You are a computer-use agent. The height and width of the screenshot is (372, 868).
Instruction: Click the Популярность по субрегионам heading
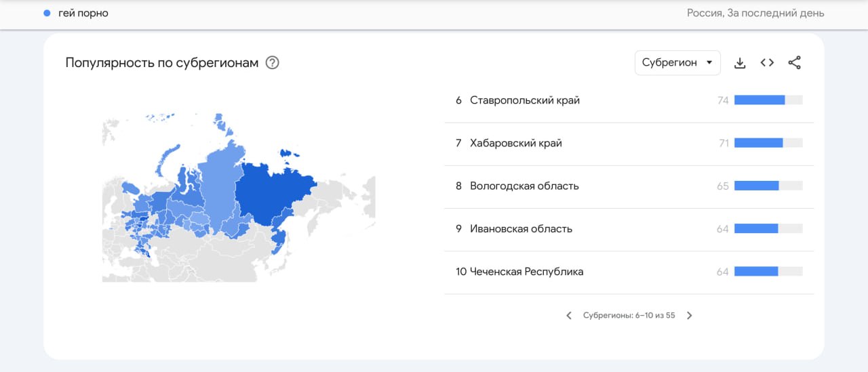[x=161, y=63]
